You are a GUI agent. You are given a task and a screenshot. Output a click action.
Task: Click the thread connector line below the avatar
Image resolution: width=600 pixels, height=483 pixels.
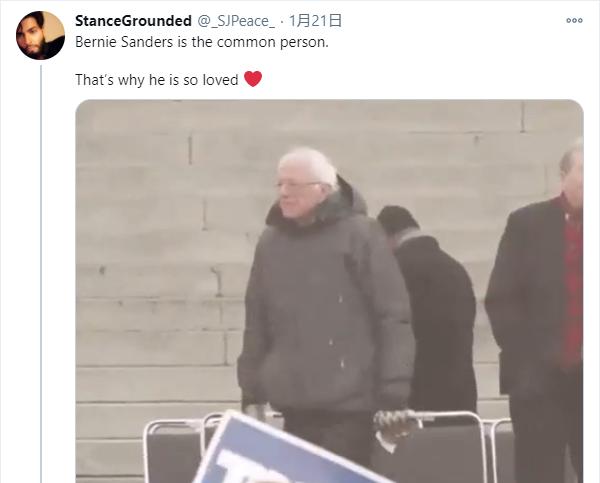(x=41, y=274)
